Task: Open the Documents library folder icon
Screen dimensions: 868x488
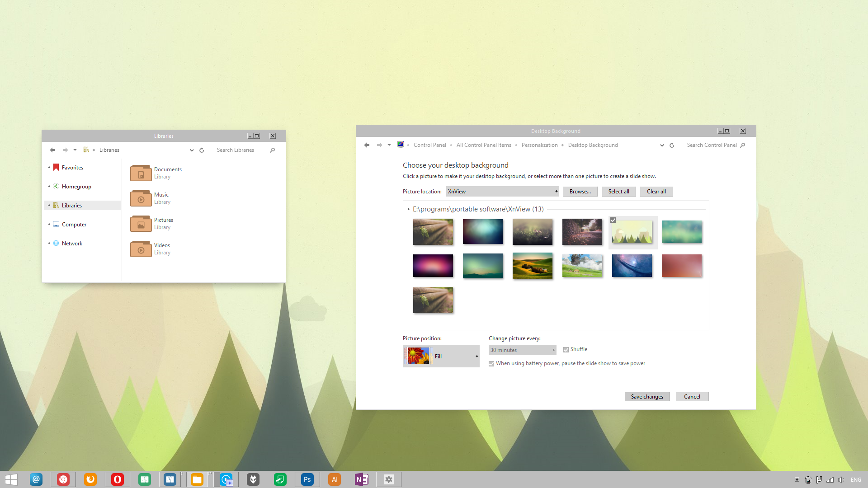Action: pos(141,173)
